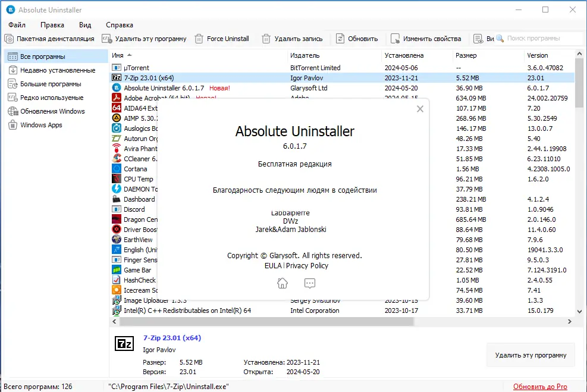
Task: Click the large 7z icon in details pane
Action: (x=124, y=344)
